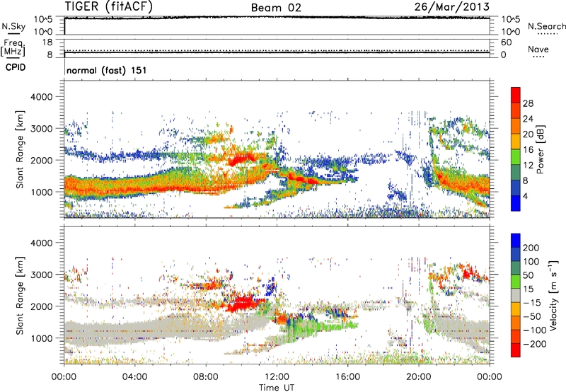The image size is (566, 392).
Task: Click the 4 tick on the power colorbar
Action: pyautogui.click(x=525, y=196)
